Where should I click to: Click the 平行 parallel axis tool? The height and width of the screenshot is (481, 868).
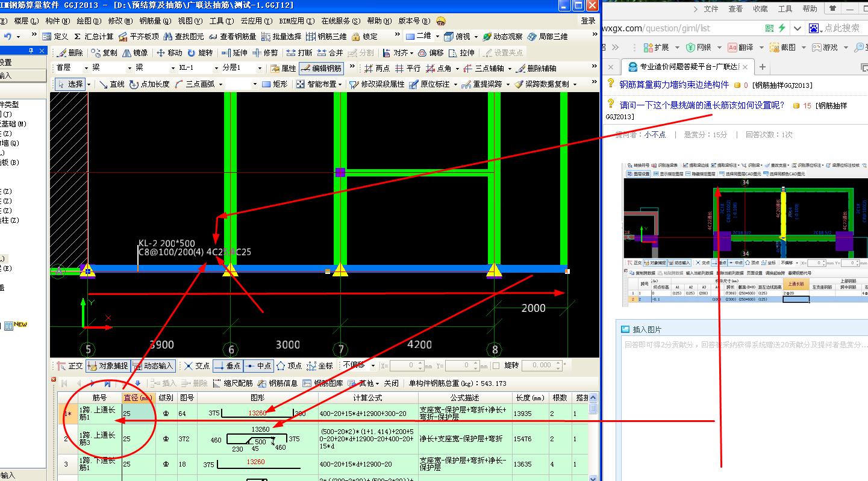pyautogui.click(x=407, y=69)
